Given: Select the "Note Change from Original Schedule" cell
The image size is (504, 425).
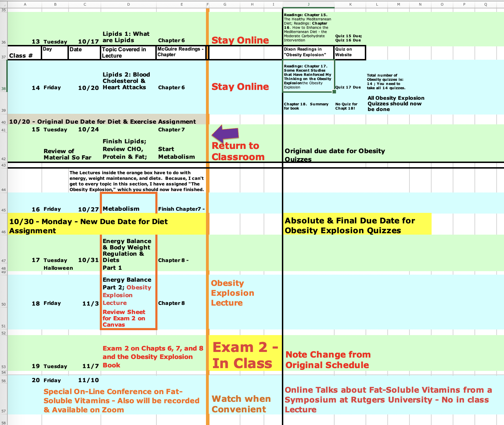Looking at the screenshot, I should coord(327,360).
